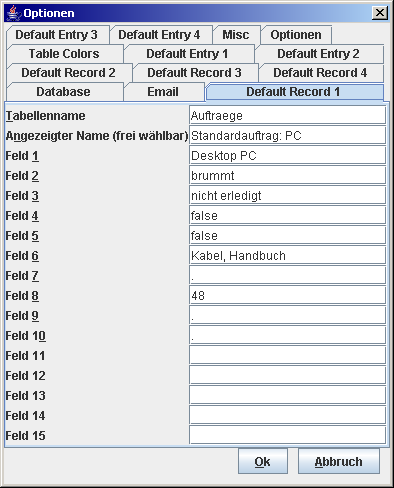
Task: Select the Default Record 2 tab
Action: pyautogui.click(x=69, y=73)
